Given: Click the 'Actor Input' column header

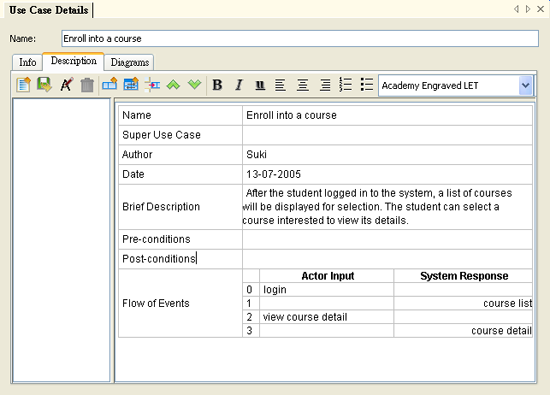Looking at the screenshot, I should click(x=328, y=276).
